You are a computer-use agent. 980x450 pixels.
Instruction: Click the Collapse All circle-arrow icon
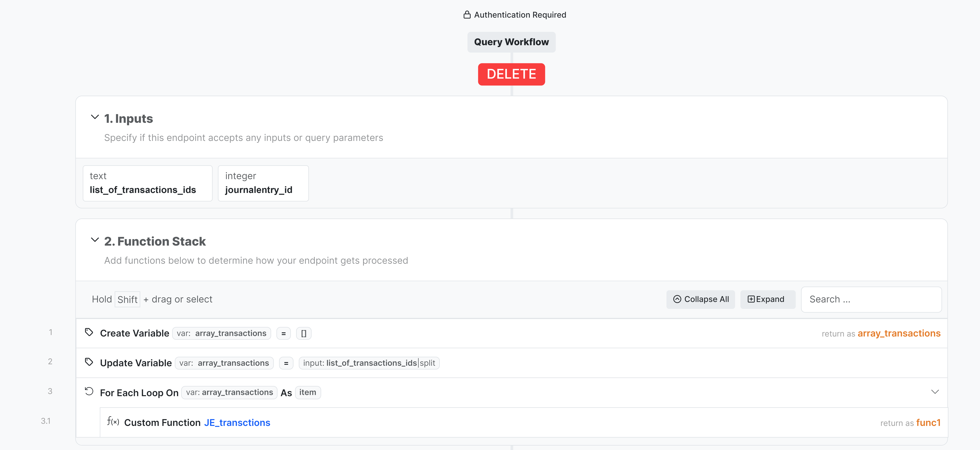677,299
